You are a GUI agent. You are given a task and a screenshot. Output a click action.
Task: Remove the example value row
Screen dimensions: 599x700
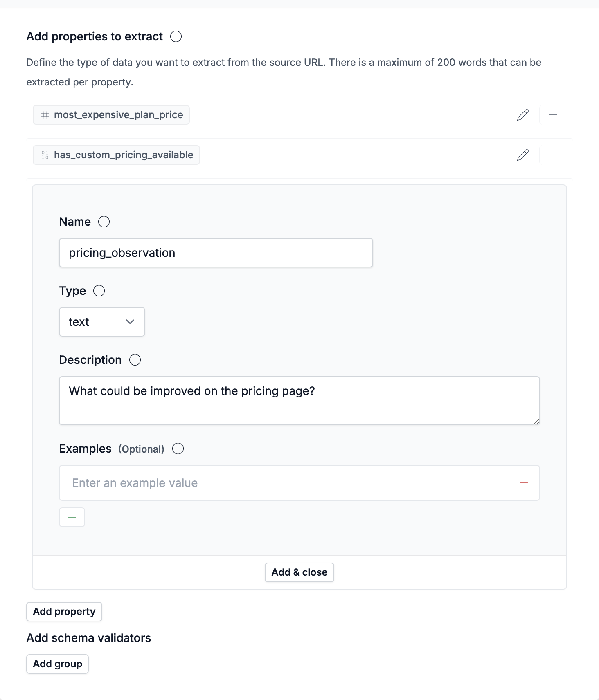(523, 483)
